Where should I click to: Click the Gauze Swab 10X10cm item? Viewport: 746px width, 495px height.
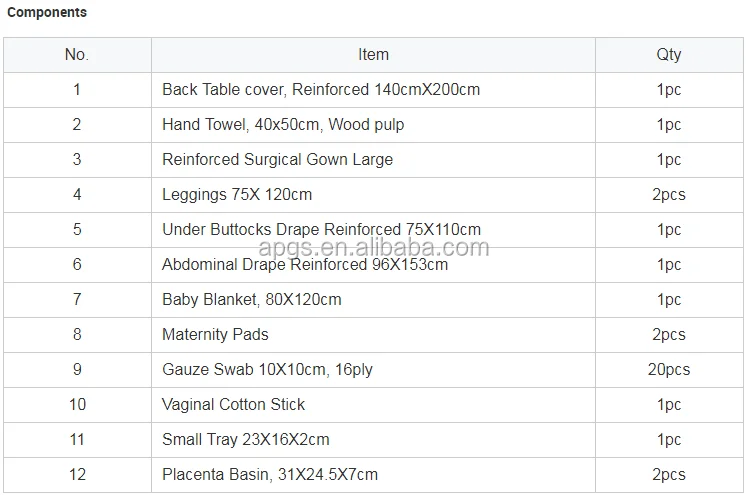click(267, 370)
